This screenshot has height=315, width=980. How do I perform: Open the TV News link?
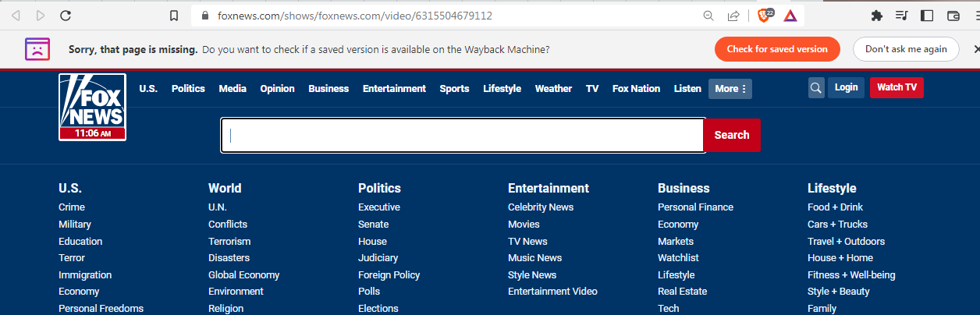pyautogui.click(x=527, y=242)
